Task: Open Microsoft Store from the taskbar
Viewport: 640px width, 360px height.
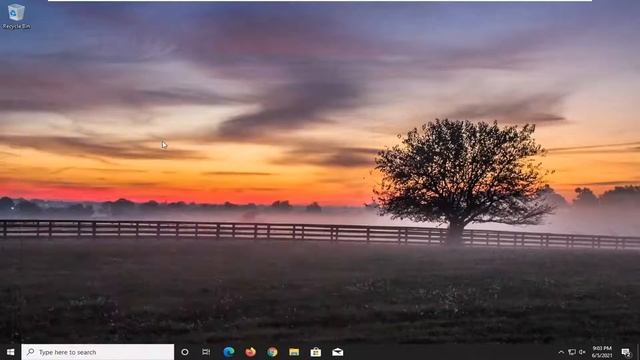Action: pyautogui.click(x=316, y=352)
